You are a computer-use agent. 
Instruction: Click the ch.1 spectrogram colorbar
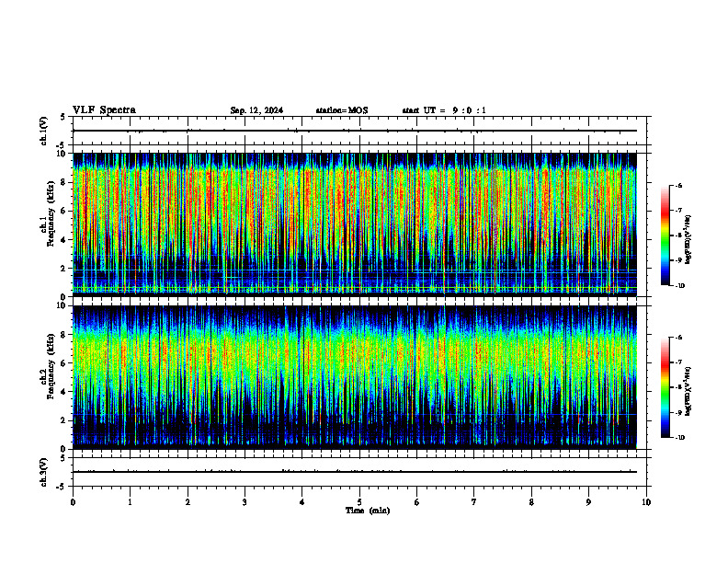click(x=665, y=236)
